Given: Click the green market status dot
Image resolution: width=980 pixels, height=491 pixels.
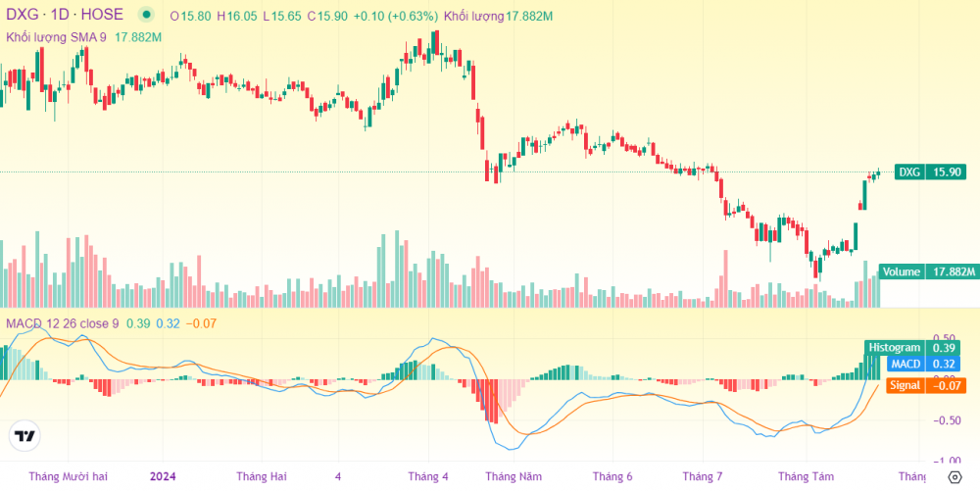Looking at the screenshot, I should click(x=146, y=16).
